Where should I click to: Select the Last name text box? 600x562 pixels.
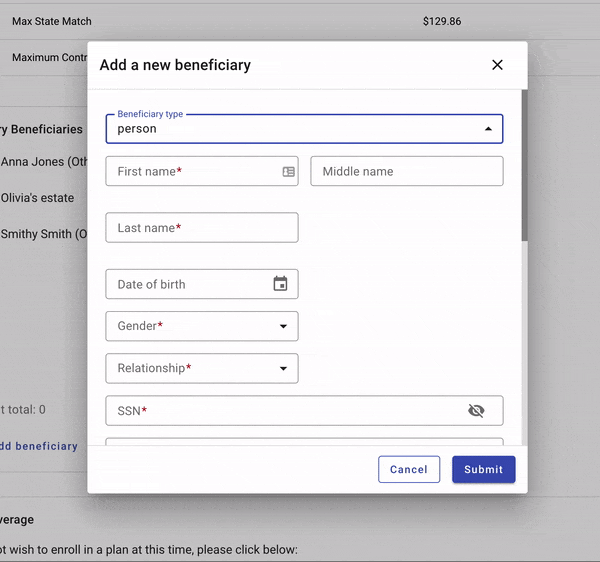click(x=201, y=228)
